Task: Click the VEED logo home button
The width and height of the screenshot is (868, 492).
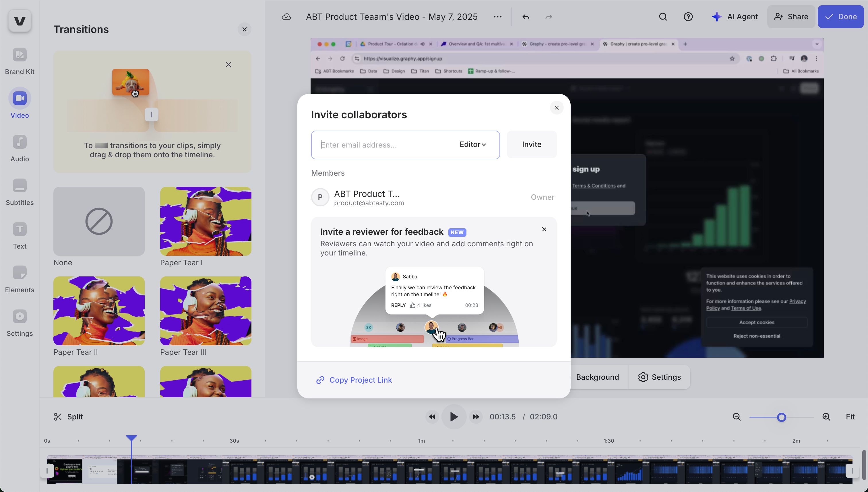Action: tap(20, 21)
